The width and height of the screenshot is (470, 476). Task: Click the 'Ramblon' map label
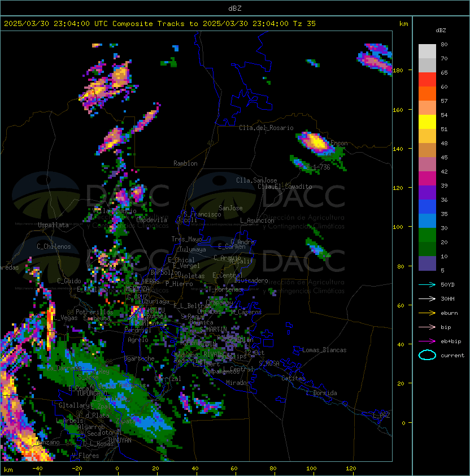185,163
